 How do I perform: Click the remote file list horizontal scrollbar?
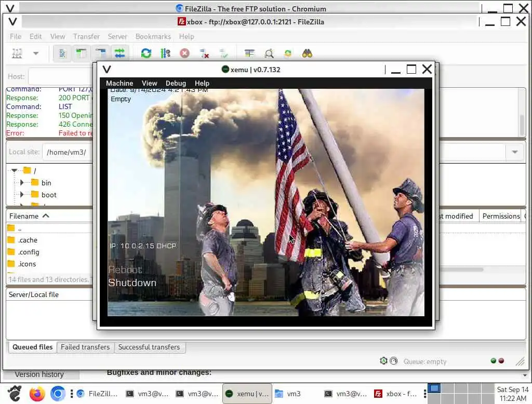(461, 270)
